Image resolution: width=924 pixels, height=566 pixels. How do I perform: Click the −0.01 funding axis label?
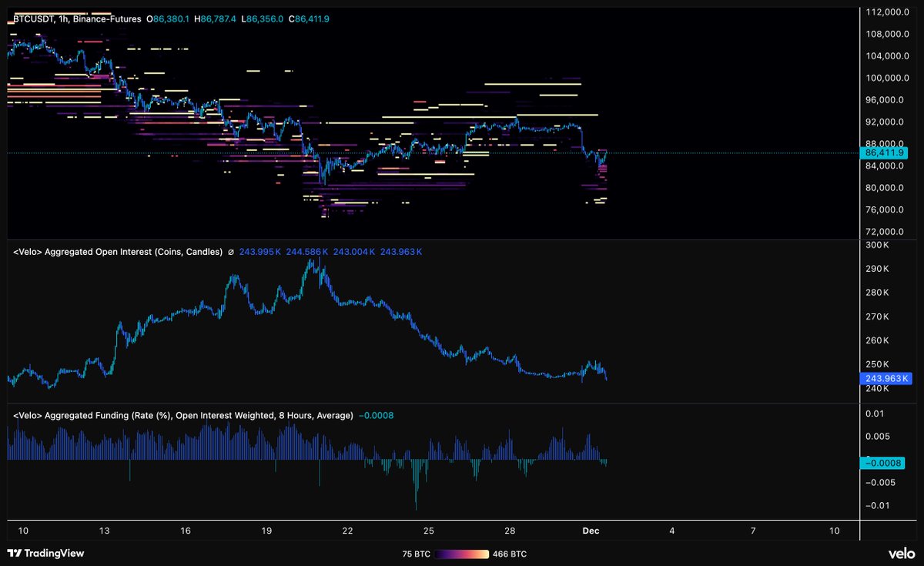[x=876, y=506]
